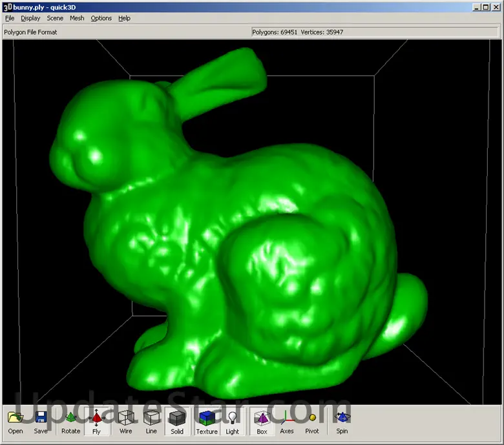Screen dimensions: 504x445
Task: Toggle the Light bulb button
Action: tap(233, 422)
